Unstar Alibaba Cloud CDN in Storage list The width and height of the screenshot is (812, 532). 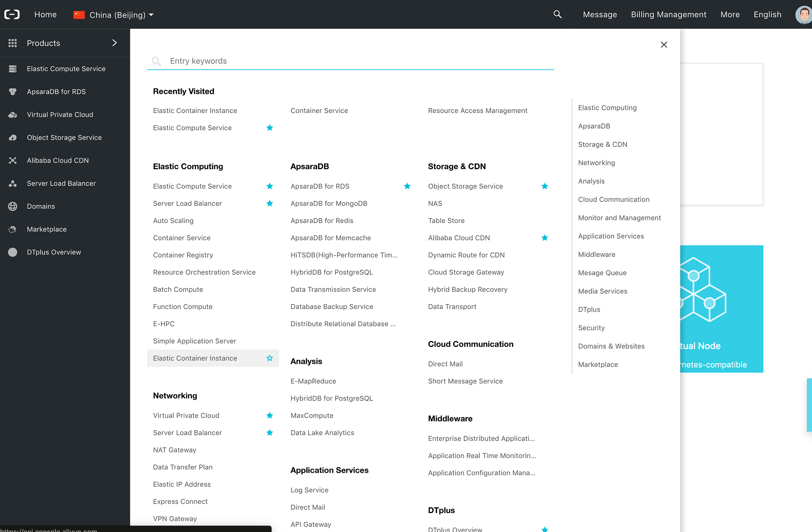pos(544,238)
